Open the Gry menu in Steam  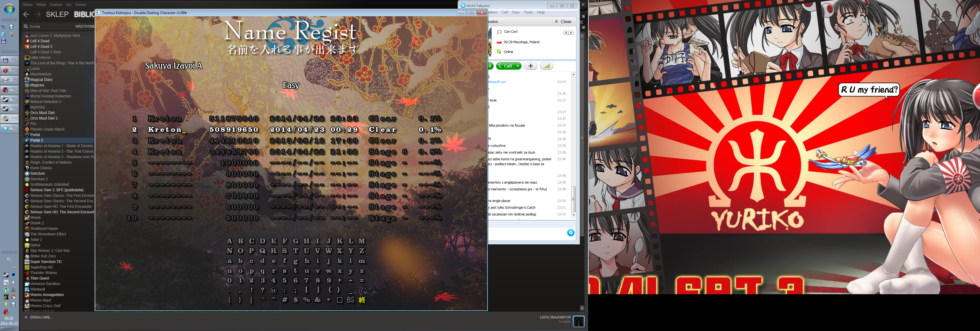coord(69,5)
